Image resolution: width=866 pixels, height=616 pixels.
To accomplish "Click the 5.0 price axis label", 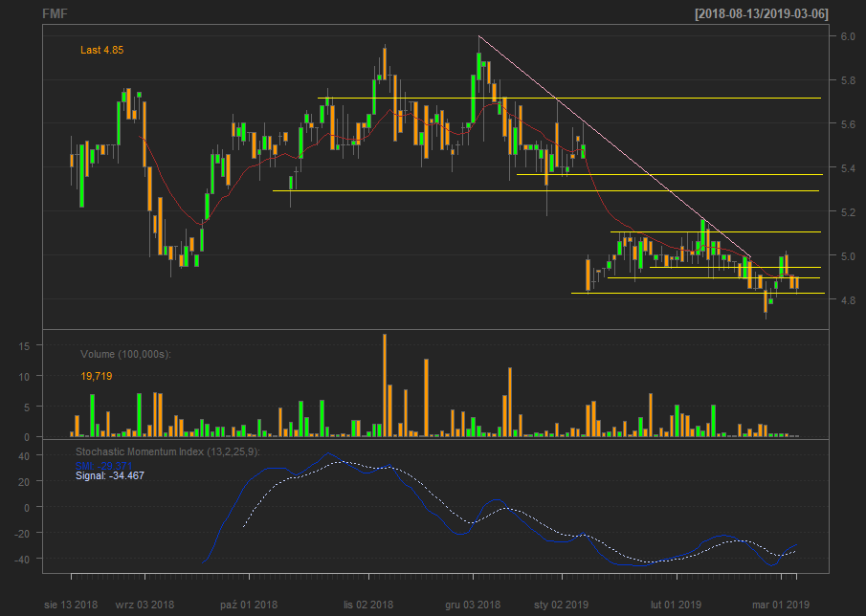I will (x=848, y=255).
